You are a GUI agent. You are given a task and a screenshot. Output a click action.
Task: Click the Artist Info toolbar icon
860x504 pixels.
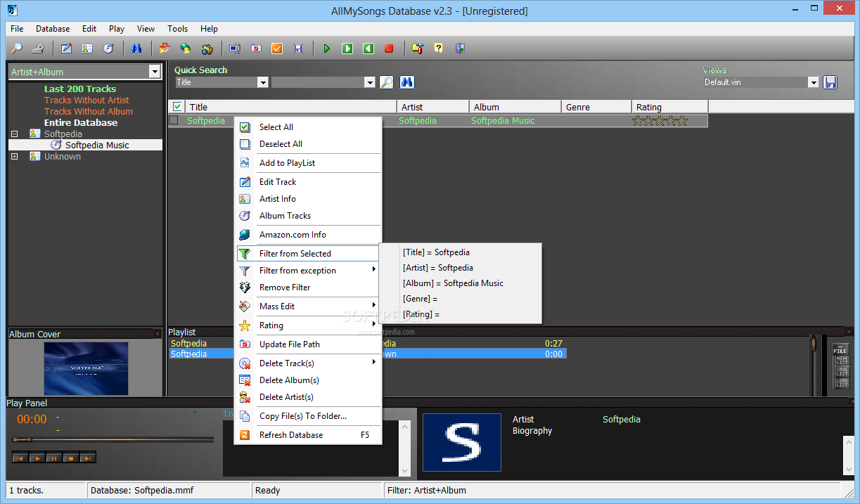tap(87, 49)
